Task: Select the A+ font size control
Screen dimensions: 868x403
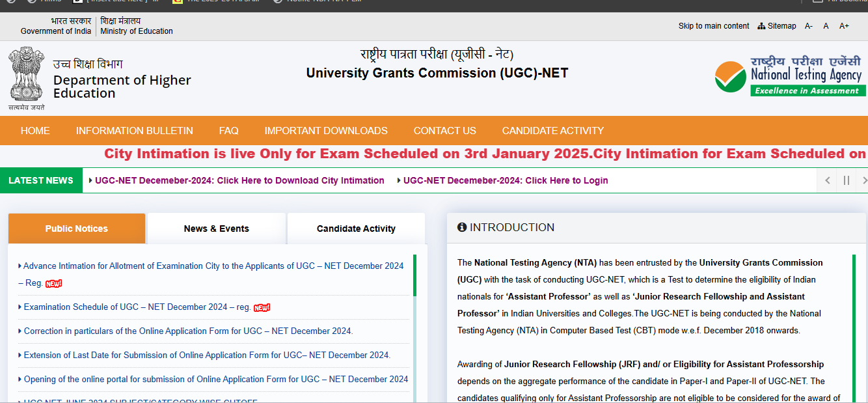Action: (844, 25)
